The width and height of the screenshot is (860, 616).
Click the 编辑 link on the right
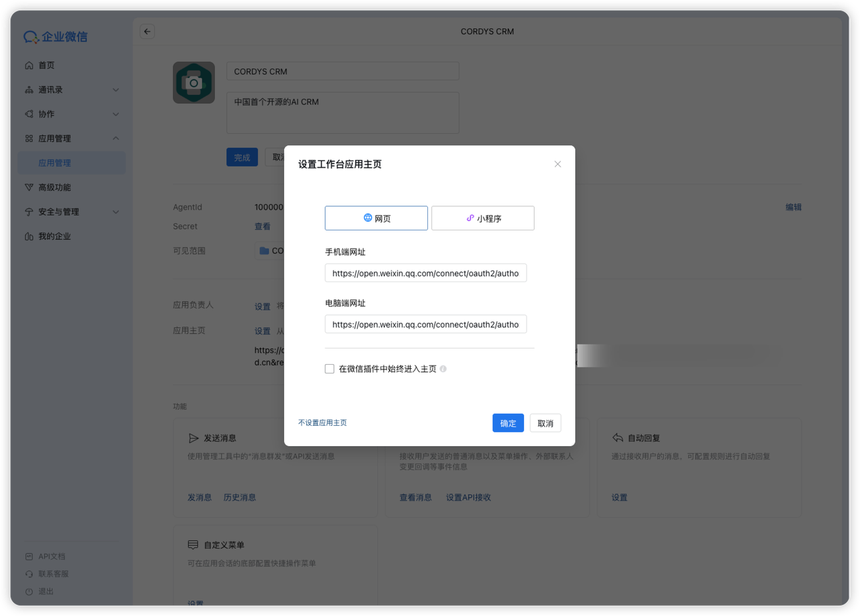coord(793,208)
